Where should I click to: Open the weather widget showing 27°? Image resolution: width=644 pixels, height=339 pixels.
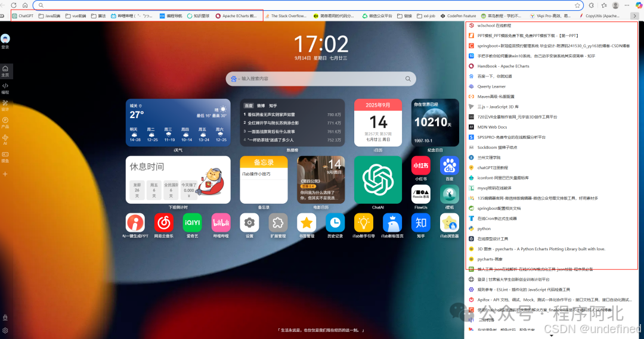point(178,123)
